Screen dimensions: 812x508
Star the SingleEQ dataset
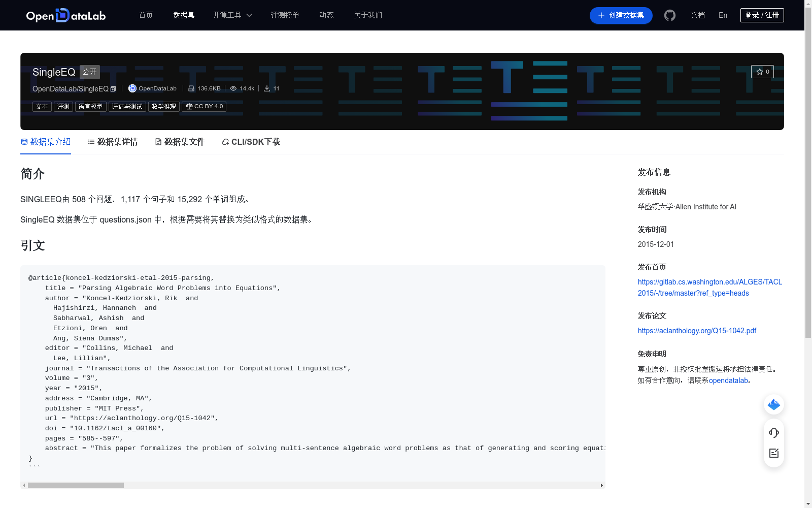pyautogui.click(x=762, y=72)
